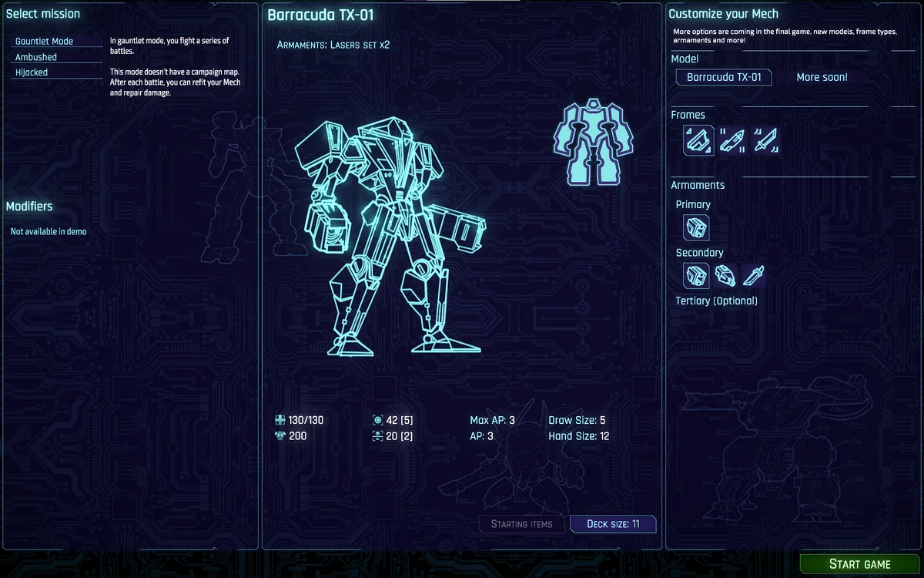Screen dimensions: 924x578
Task: Select the tank frame icon under Frames
Action: [697, 140]
